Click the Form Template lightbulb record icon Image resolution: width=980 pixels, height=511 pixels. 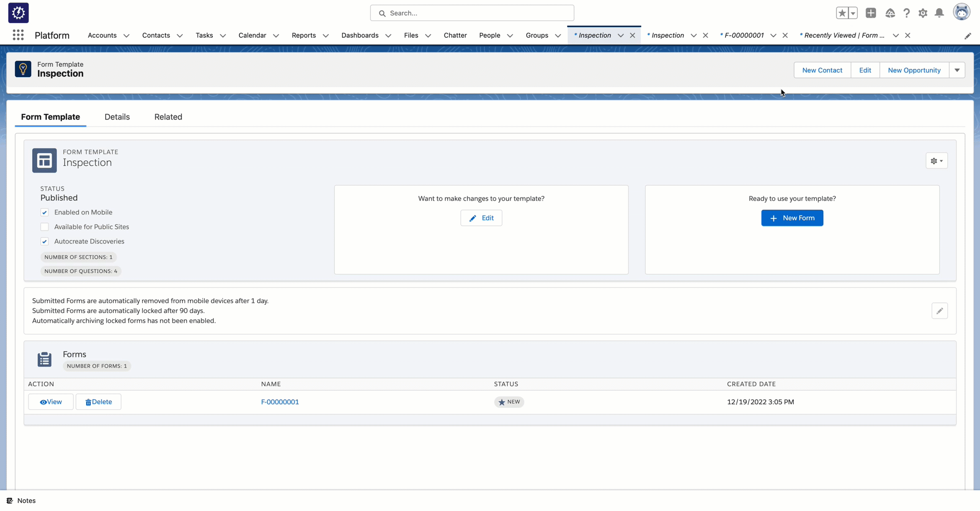[x=23, y=69]
